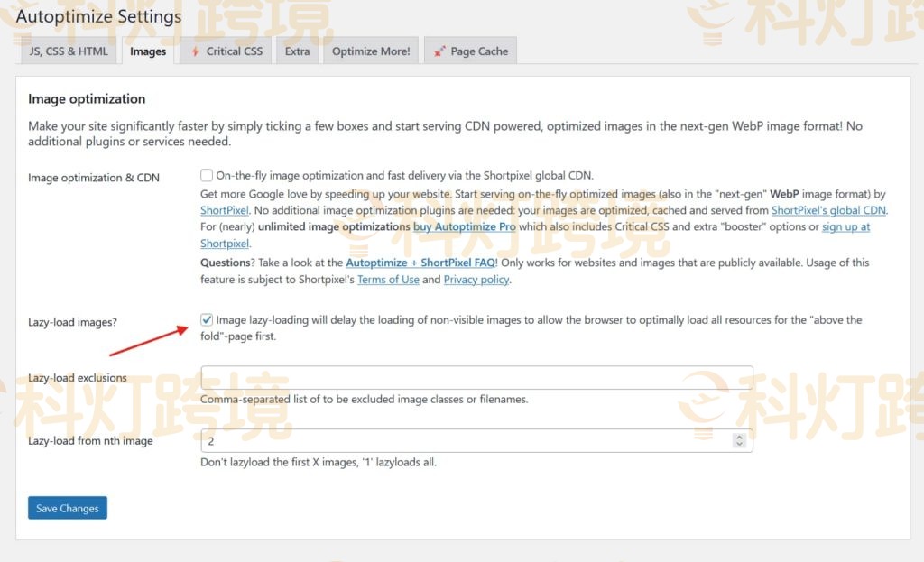Click the 'Don't lazyload the first X images' hint
The image size is (924, 562).
pos(319,463)
